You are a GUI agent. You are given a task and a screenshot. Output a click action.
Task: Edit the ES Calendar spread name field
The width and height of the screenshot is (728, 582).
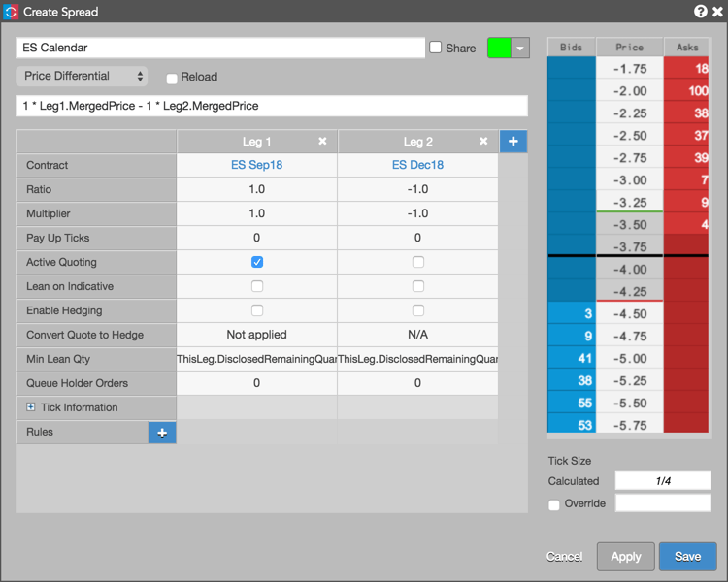click(x=220, y=48)
